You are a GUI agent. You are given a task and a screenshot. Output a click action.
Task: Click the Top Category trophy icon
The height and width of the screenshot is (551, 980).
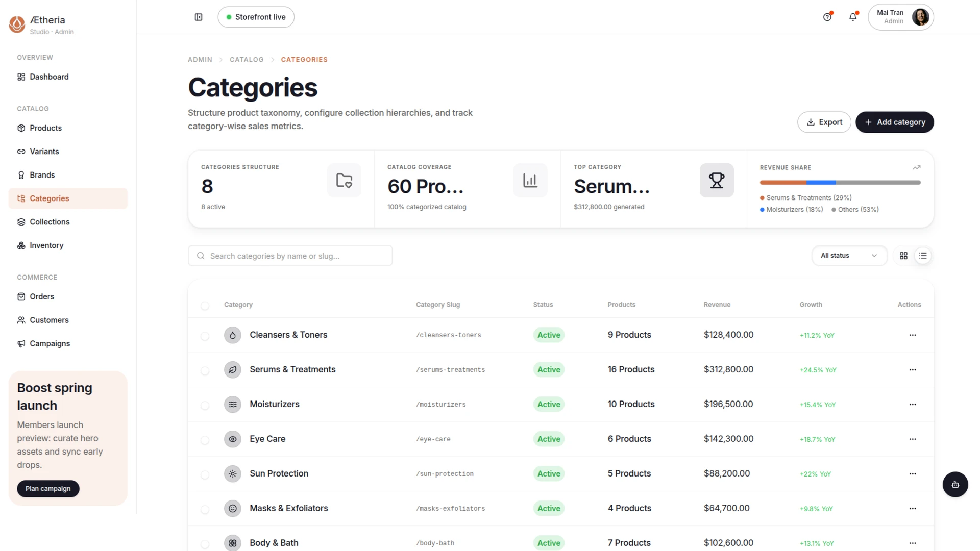717,180
